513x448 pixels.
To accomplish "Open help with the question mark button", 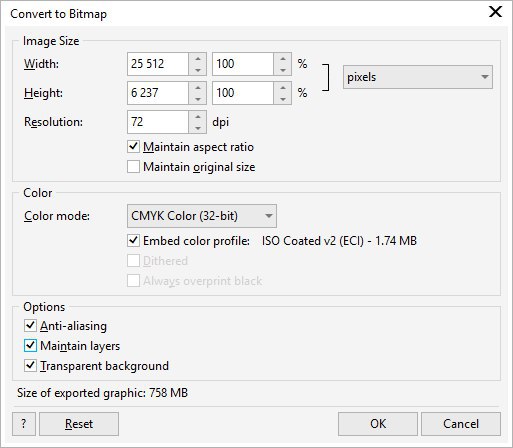I will point(24,424).
